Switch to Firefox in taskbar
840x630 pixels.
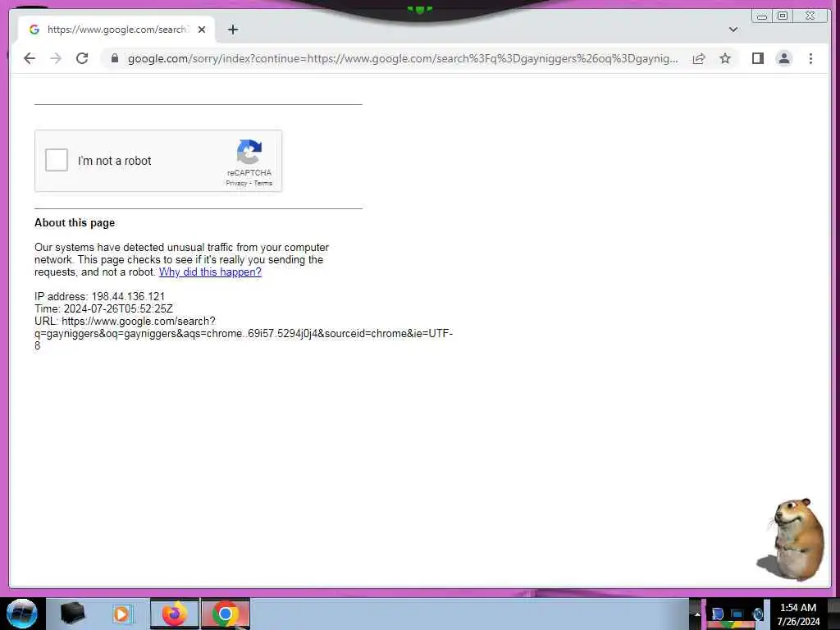[174, 614]
